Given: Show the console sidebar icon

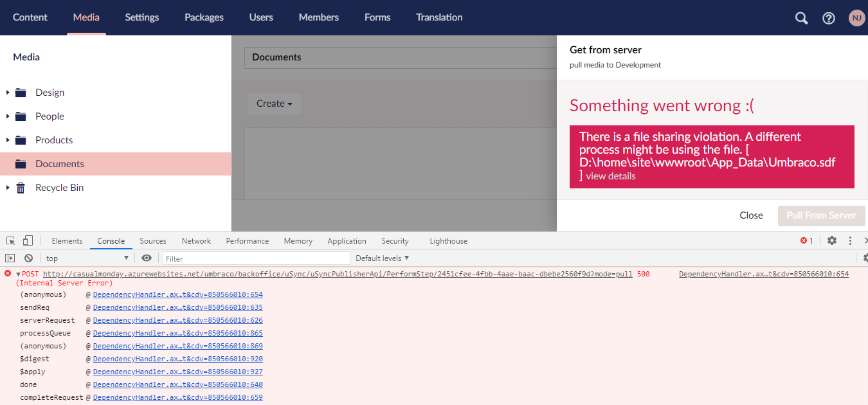Looking at the screenshot, I should click(x=10, y=258).
